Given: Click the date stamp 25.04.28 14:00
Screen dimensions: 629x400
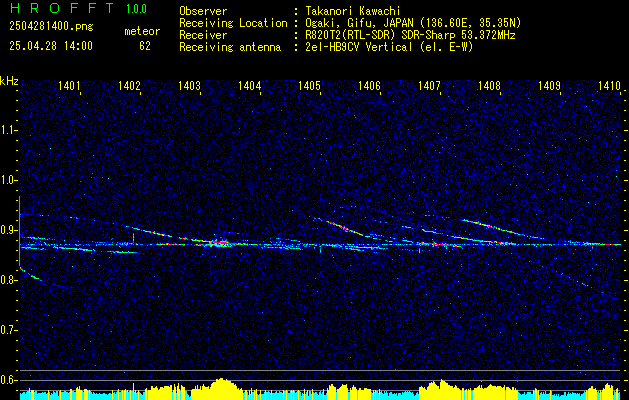Looking at the screenshot, I should coord(51,46).
